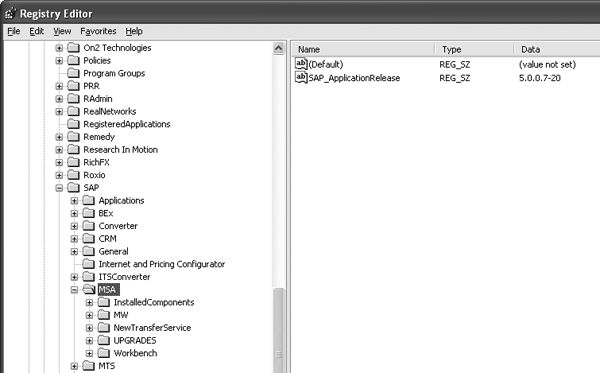Click the tree pane scrollbar thumb

pos(279,330)
